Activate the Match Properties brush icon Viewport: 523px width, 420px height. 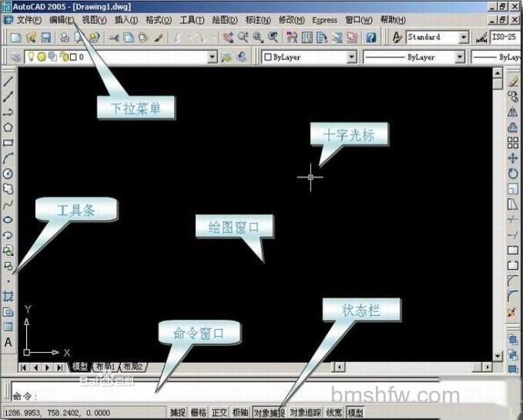coord(159,37)
